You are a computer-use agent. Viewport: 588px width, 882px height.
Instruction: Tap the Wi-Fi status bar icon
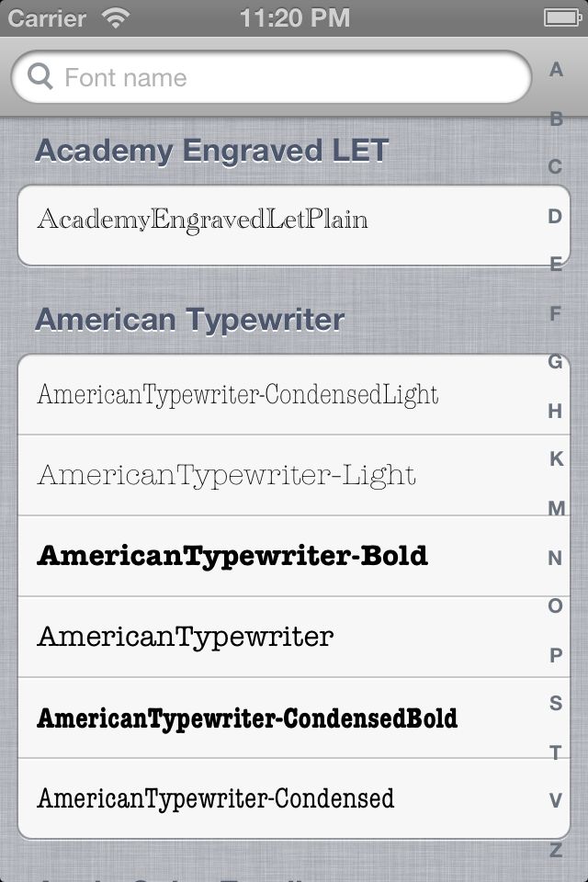[x=116, y=18]
